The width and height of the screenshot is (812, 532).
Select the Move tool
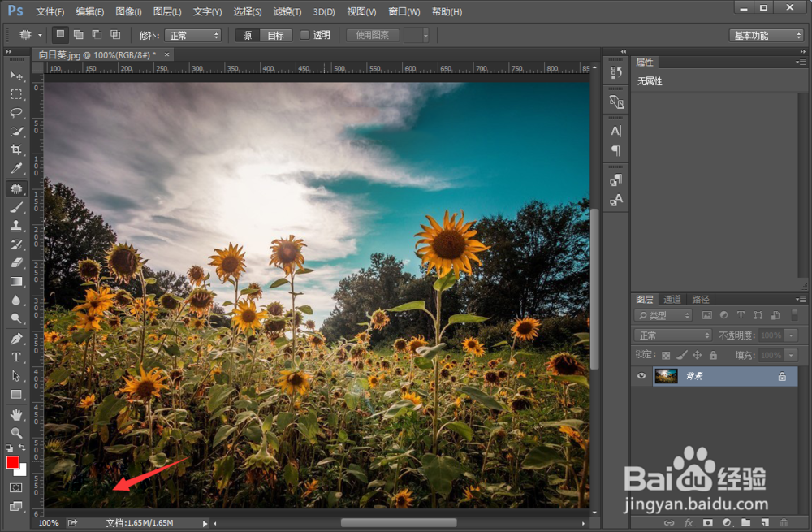click(x=16, y=76)
